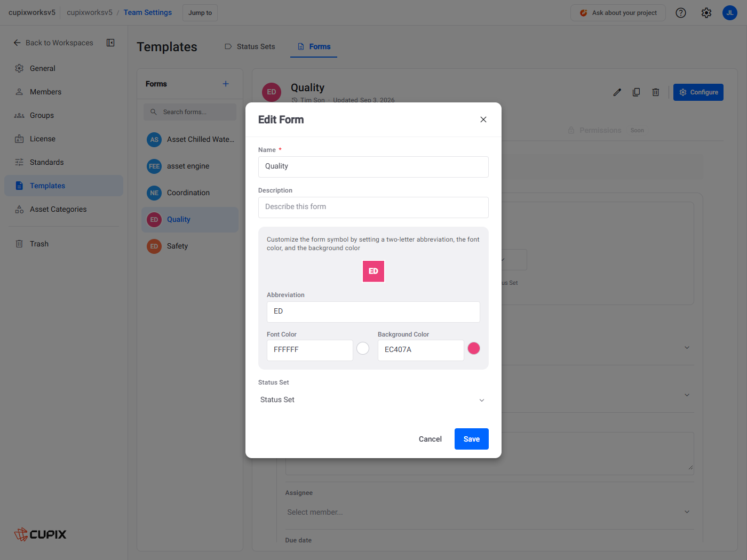Focus the Name field containing Quality

(x=373, y=167)
